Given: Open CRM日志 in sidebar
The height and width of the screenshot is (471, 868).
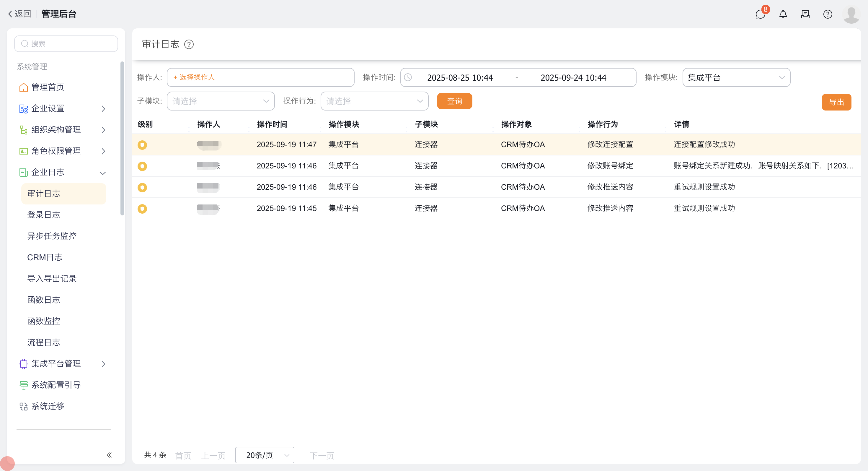Looking at the screenshot, I should pyautogui.click(x=45, y=257).
